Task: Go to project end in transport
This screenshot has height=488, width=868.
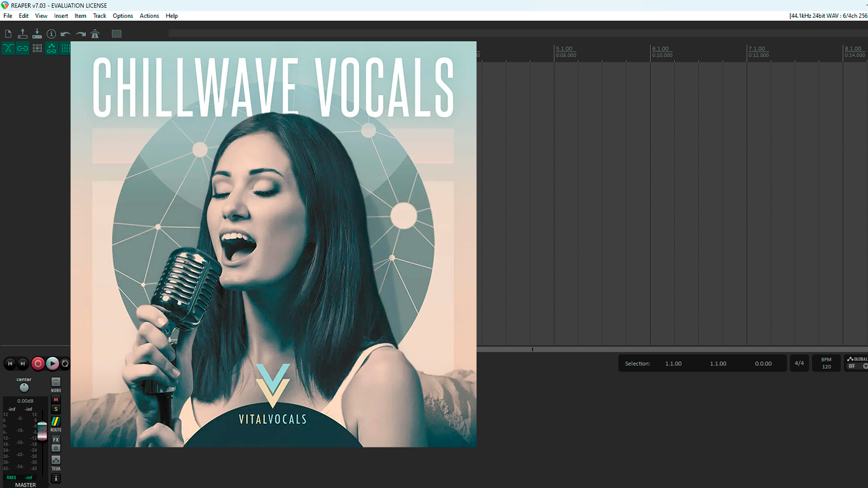Action: click(x=23, y=363)
